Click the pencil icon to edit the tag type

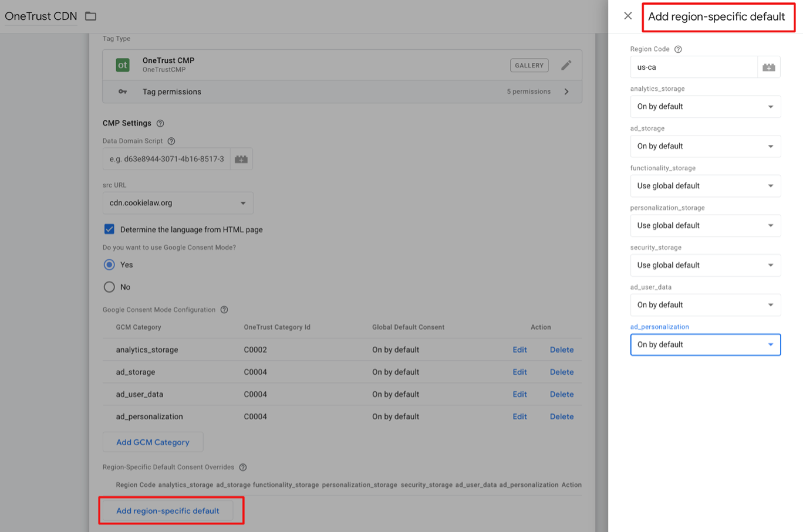[x=566, y=65]
